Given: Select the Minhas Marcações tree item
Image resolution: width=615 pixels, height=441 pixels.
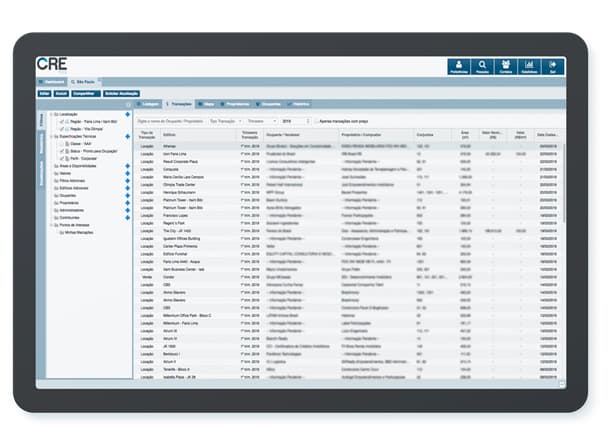Looking at the screenshot, I should pyautogui.click(x=79, y=233).
